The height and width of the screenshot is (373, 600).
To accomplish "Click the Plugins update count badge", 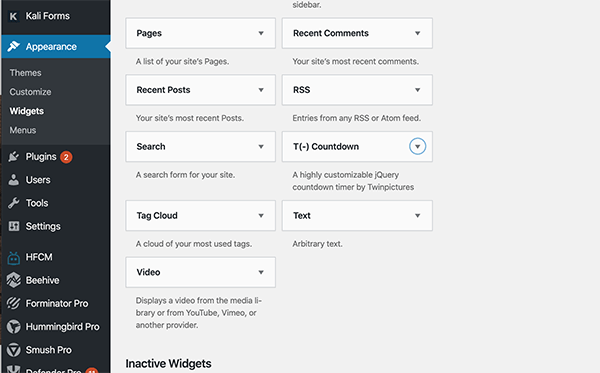I will pos(66,157).
